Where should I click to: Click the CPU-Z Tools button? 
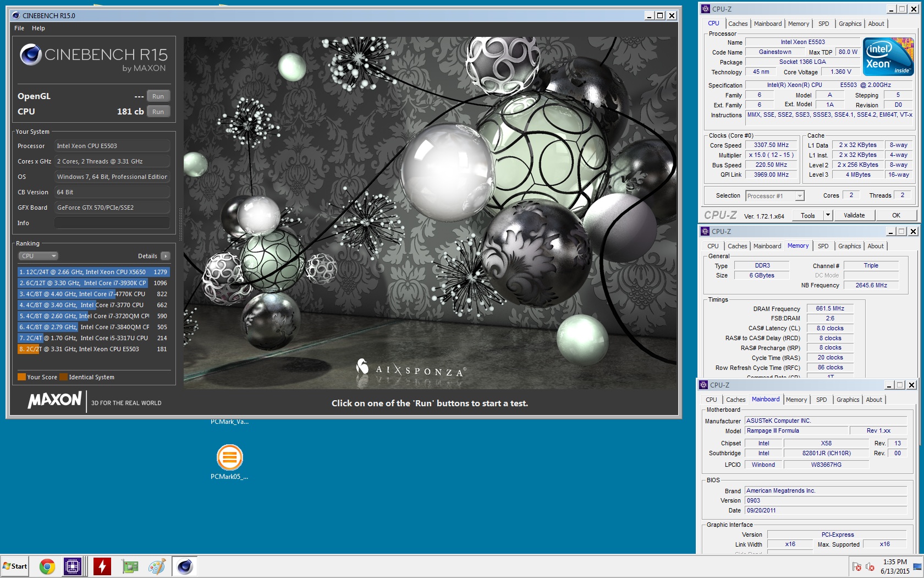pyautogui.click(x=808, y=215)
